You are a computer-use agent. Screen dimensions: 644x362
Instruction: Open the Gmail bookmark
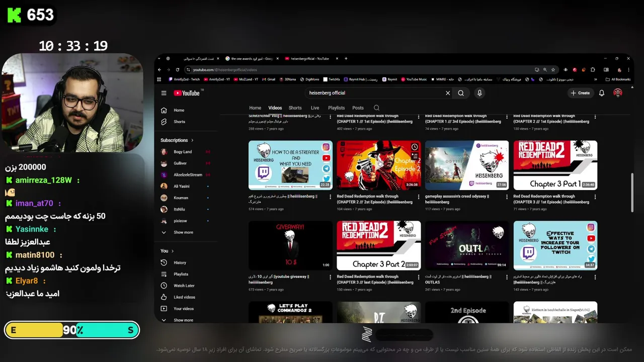click(269, 79)
